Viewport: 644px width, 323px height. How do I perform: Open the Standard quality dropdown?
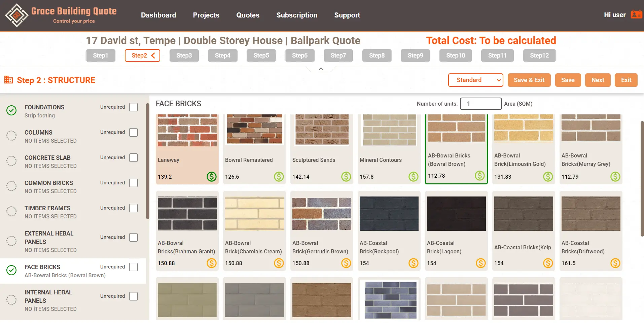pyautogui.click(x=475, y=80)
